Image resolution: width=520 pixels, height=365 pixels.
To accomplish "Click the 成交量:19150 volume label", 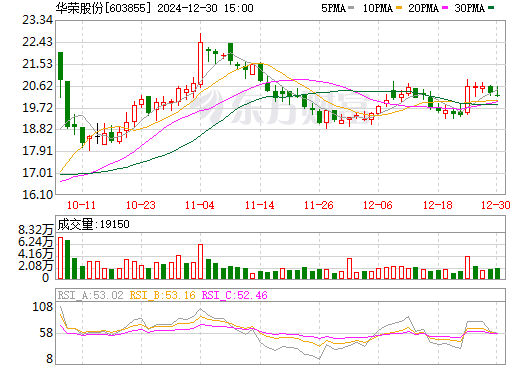I will point(93,224).
